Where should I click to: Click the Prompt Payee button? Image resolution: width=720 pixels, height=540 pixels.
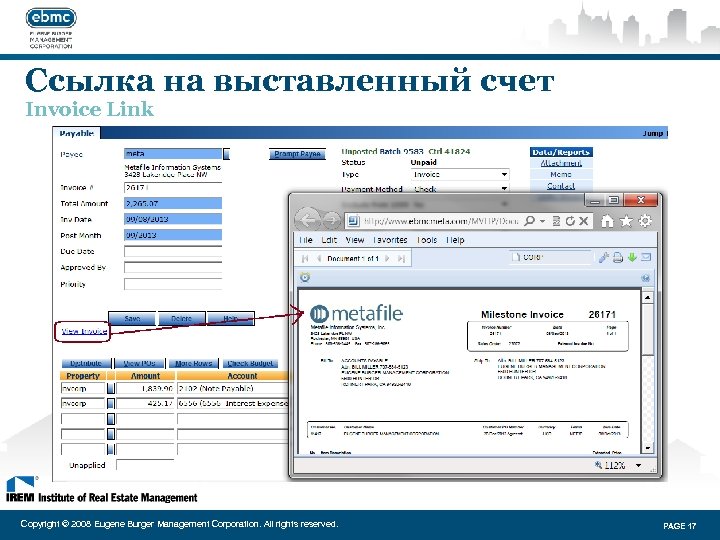(x=297, y=154)
